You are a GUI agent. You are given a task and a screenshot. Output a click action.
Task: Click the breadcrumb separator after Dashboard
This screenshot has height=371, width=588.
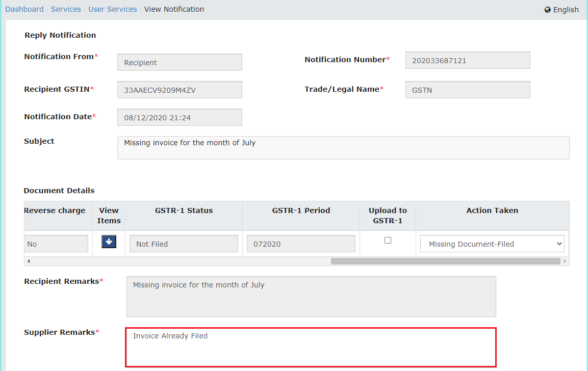point(46,9)
